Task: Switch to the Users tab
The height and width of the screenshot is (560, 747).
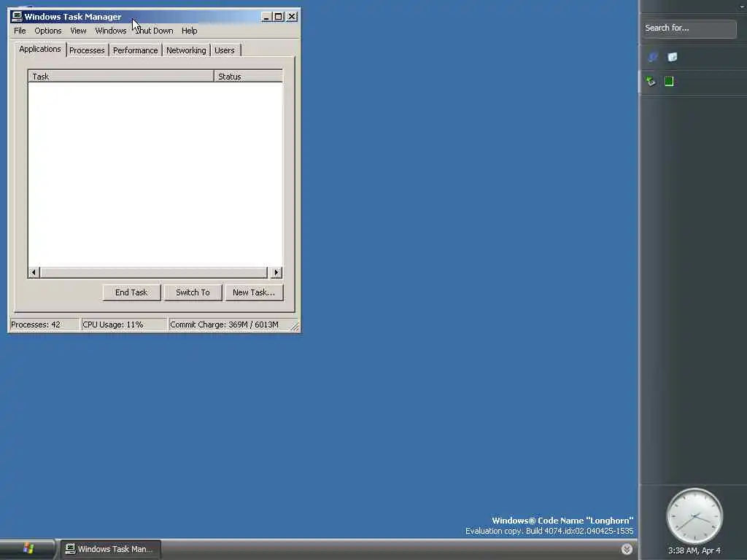Action: click(x=225, y=50)
